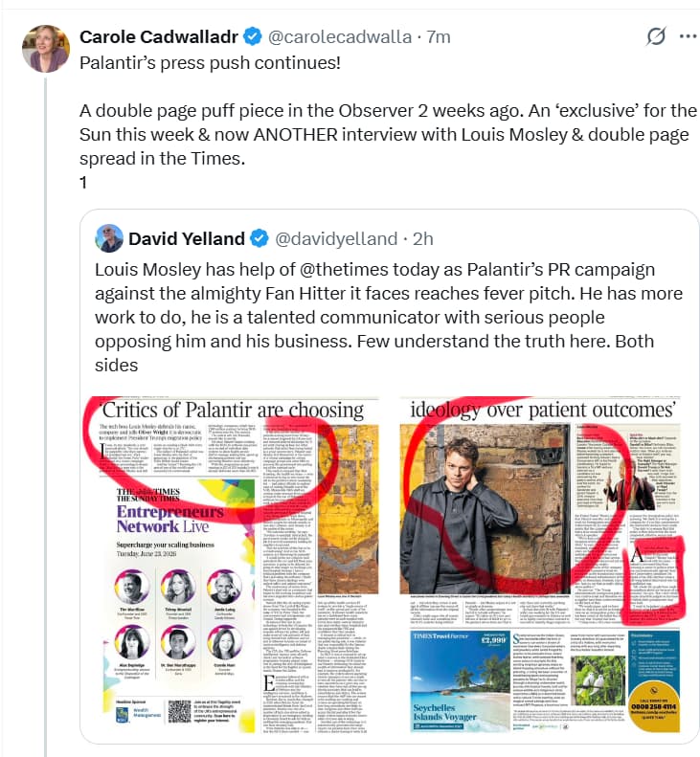Open the Carole Cadwalladr display name link
The width and height of the screenshot is (700, 757).
[159, 37]
